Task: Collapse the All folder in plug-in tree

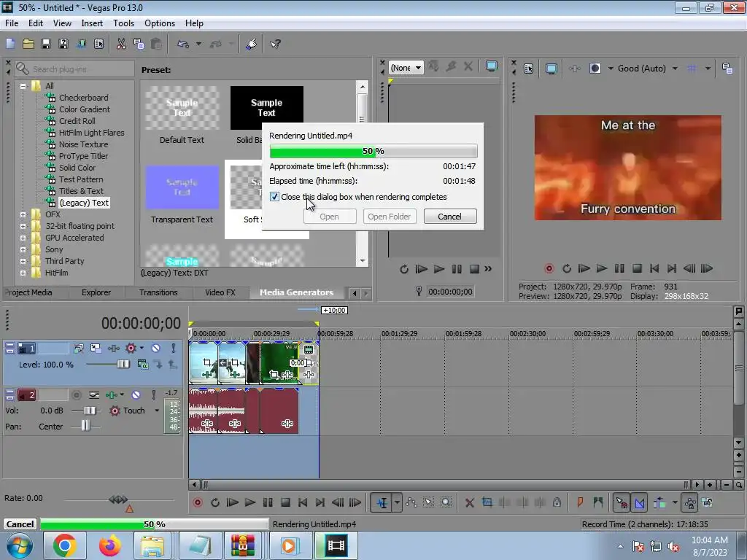Action: pos(23,86)
